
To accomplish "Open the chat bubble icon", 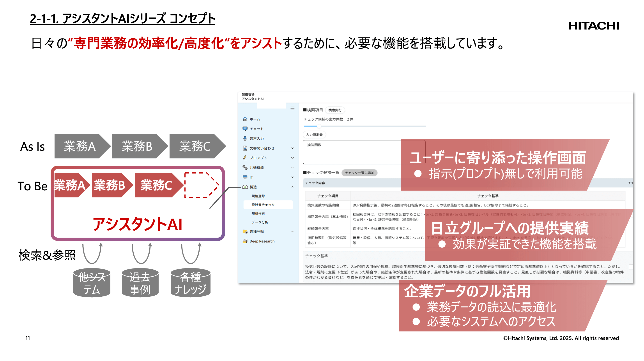I will (x=245, y=129).
